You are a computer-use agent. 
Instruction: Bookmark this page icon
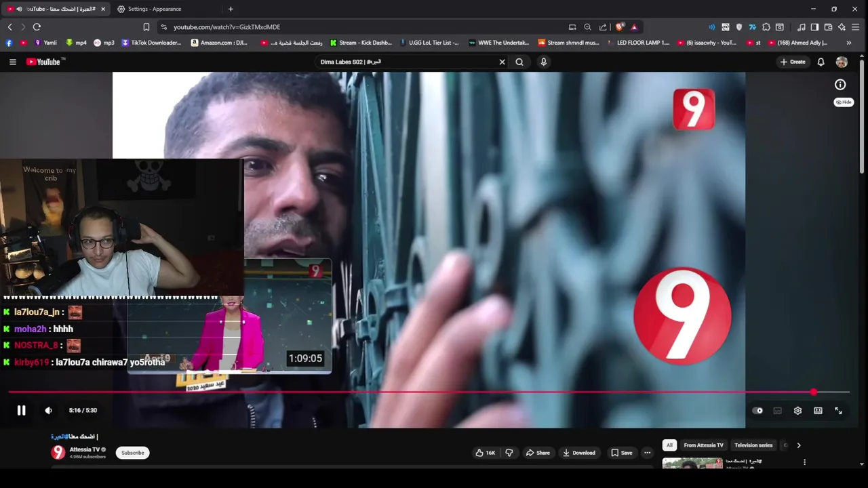click(x=146, y=27)
